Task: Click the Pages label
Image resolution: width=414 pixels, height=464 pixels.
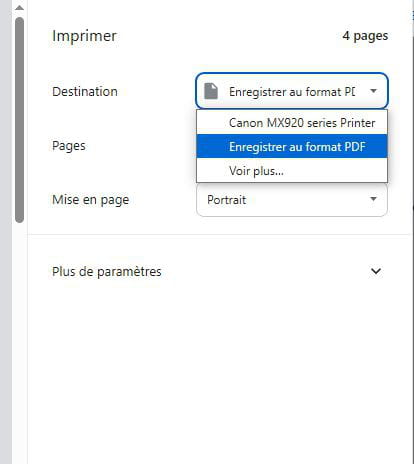Action: tap(69, 146)
